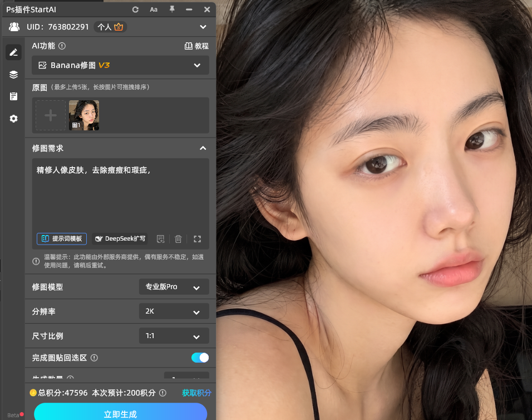The image size is (532, 420).
Task: Expand prompt box with fullscreen icon
Action: (x=197, y=239)
